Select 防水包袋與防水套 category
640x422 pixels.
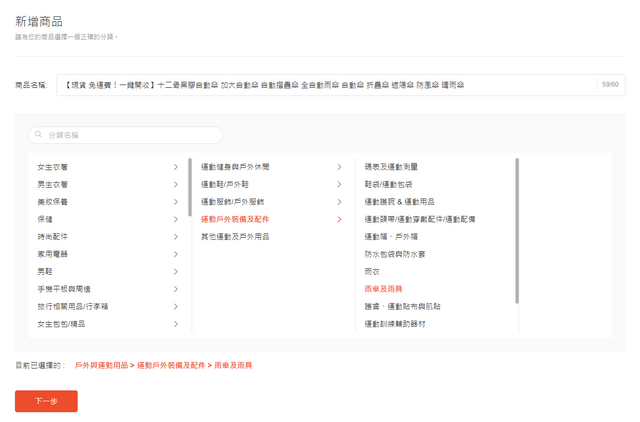pyautogui.click(x=395, y=254)
